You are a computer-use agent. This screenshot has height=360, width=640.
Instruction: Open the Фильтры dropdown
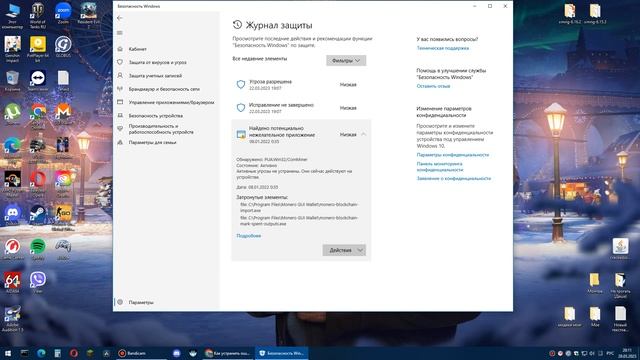tap(346, 60)
